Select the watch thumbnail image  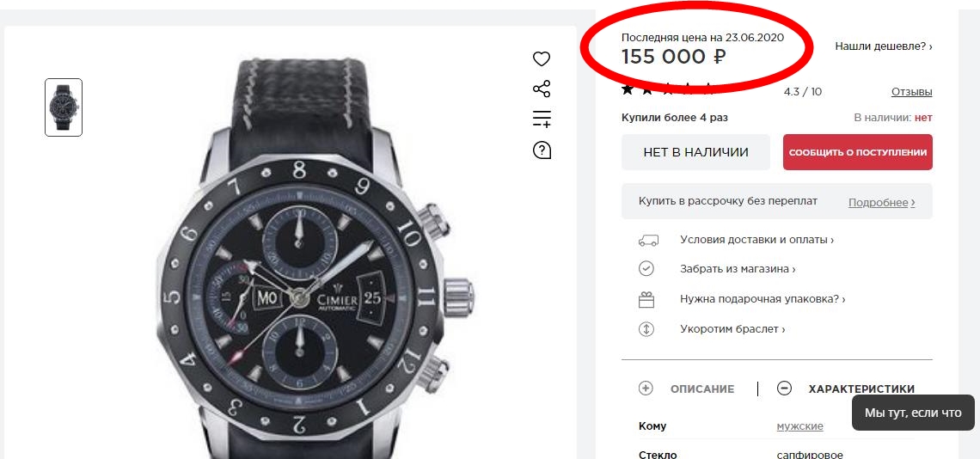(64, 107)
